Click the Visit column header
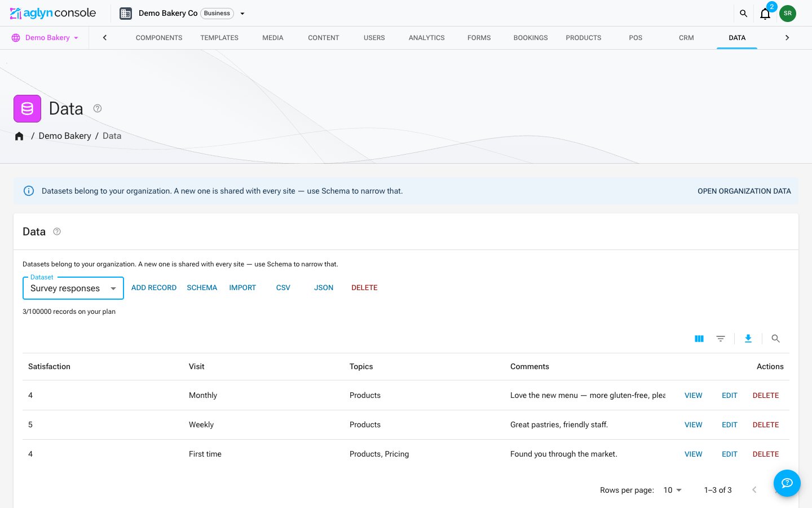Viewport: 812px width, 508px height. coord(197,367)
